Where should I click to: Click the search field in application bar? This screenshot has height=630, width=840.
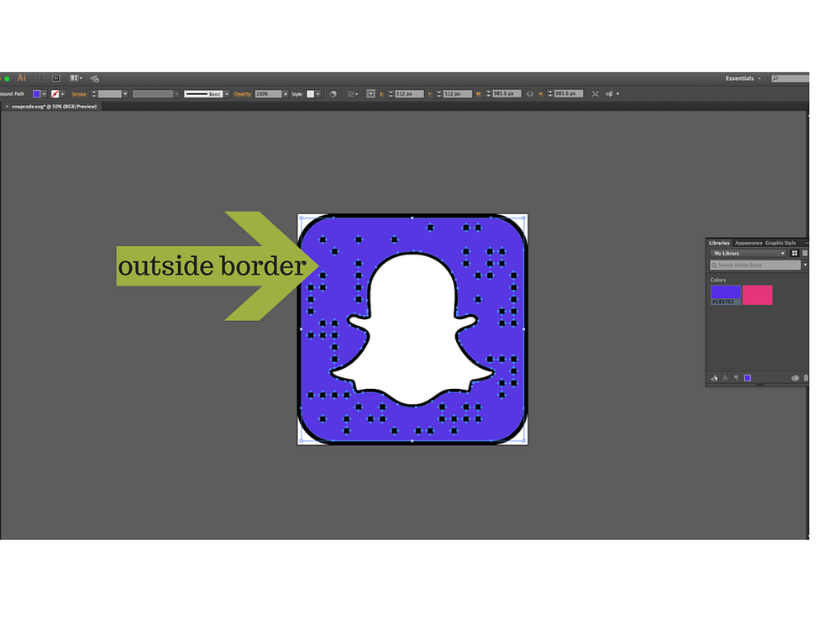click(x=790, y=78)
